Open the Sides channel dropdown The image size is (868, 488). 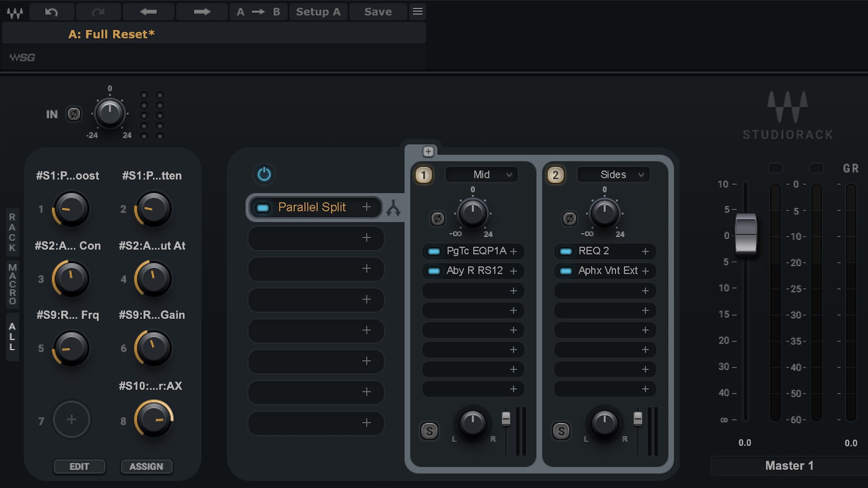(x=613, y=174)
